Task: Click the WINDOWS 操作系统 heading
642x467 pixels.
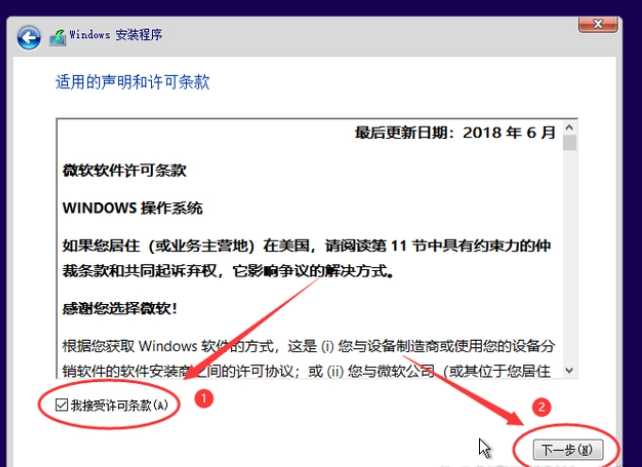Action: click(132, 208)
